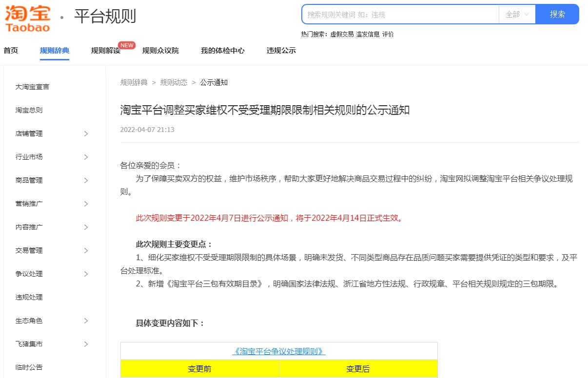Open the 《淘宝平台争议处理规则》 link
588x378 pixels.
[x=279, y=351]
